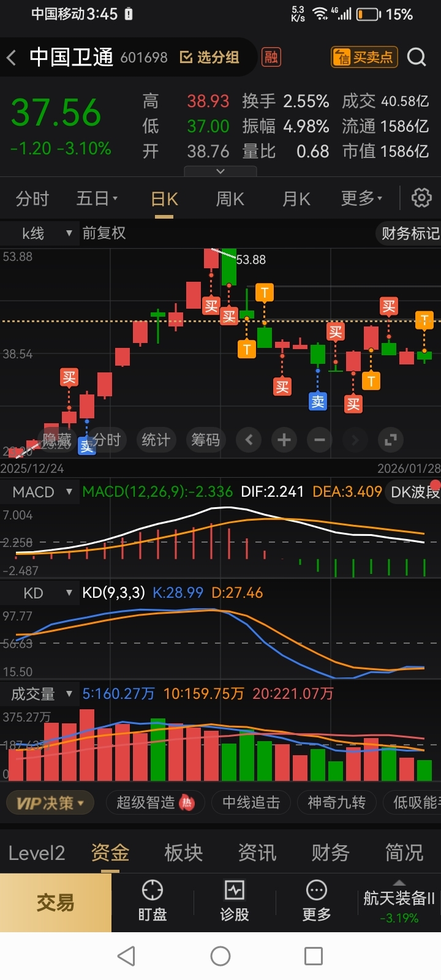The height and width of the screenshot is (980, 441).
Task: Expand quote details with the chevron below 开
Action: pyautogui.click(x=221, y=171)
